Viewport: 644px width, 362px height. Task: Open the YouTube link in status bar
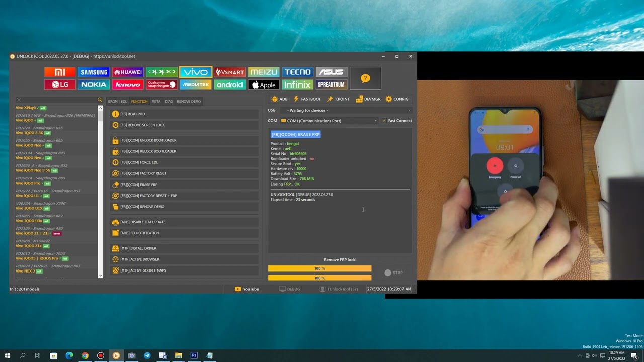pos(247,289)
